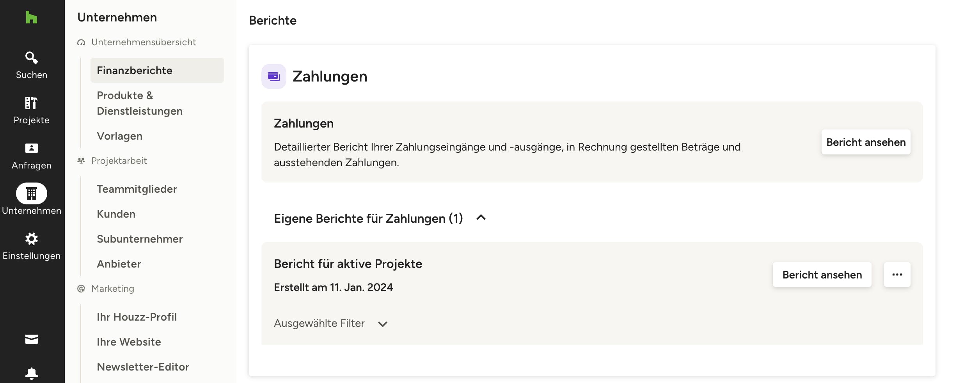Select the Unternehmensübersicht icon
The width and height of the screenshot is (980, 383).
coord(81,42)
